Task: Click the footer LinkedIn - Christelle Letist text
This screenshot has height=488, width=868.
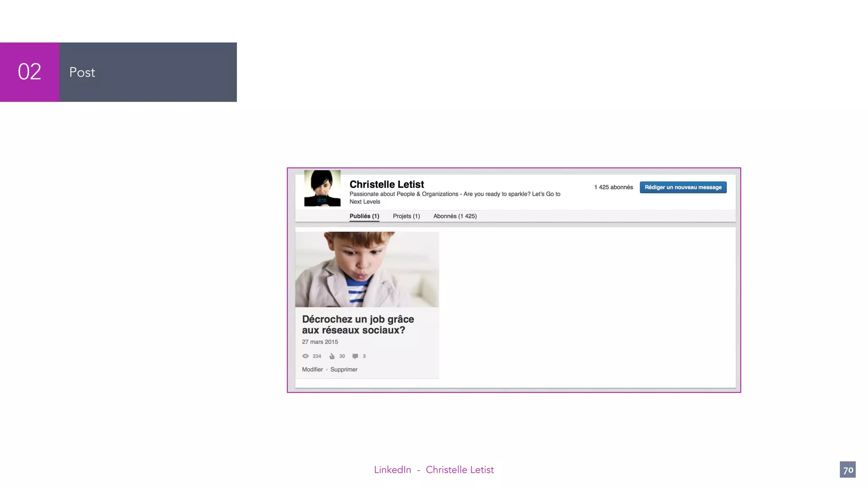Action: pos(434,470)
